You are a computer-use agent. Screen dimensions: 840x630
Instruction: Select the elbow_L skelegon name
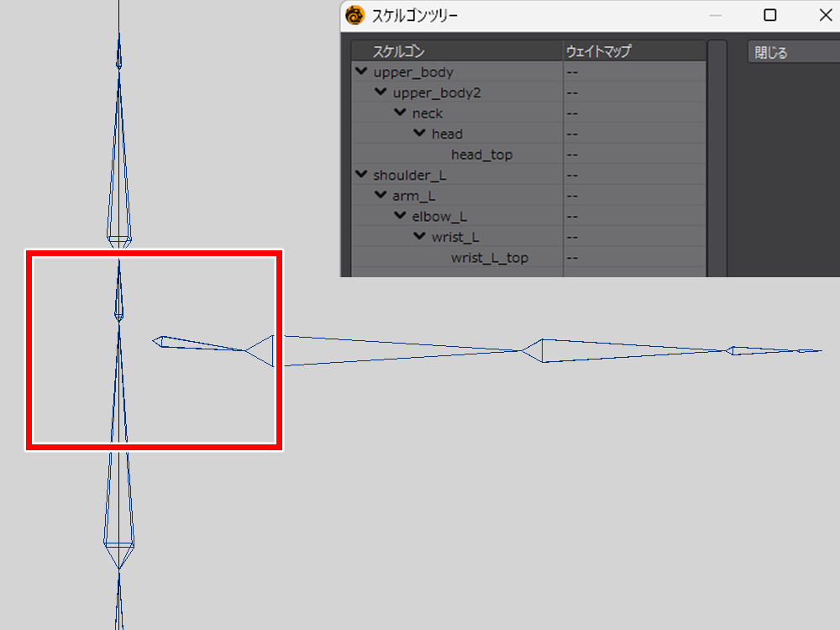(x=439, y=217)
